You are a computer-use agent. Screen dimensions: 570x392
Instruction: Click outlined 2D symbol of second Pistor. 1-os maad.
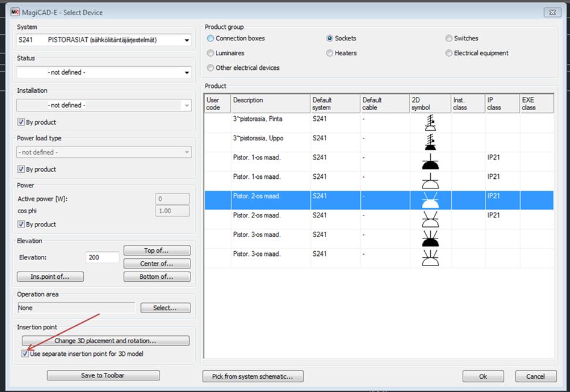point(430,181)
